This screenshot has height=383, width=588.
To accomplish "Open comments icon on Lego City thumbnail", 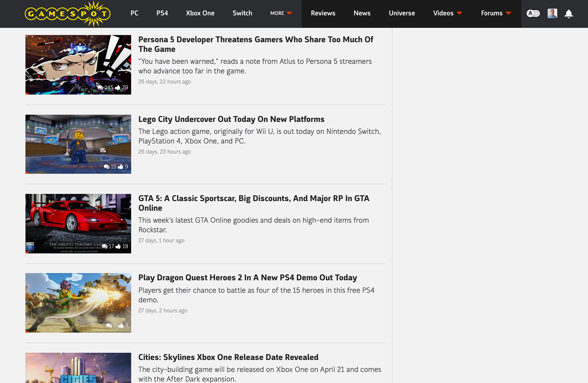I will tap(107, 167).
